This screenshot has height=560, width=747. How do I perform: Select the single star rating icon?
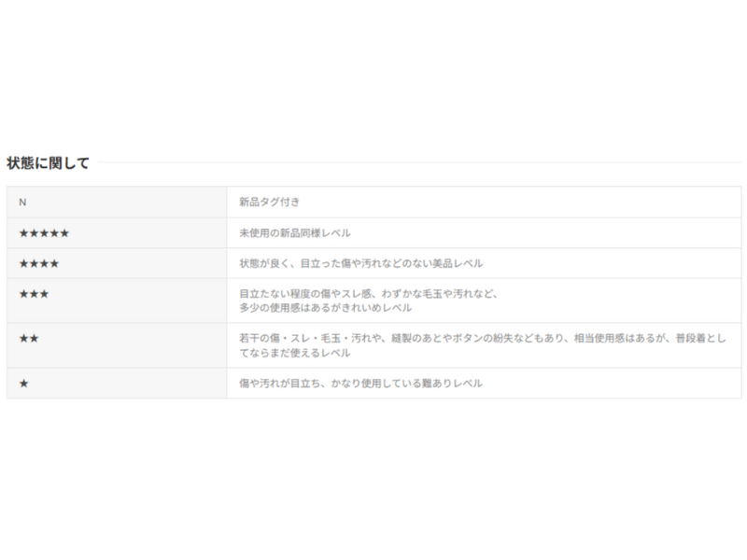coord(22,384)
